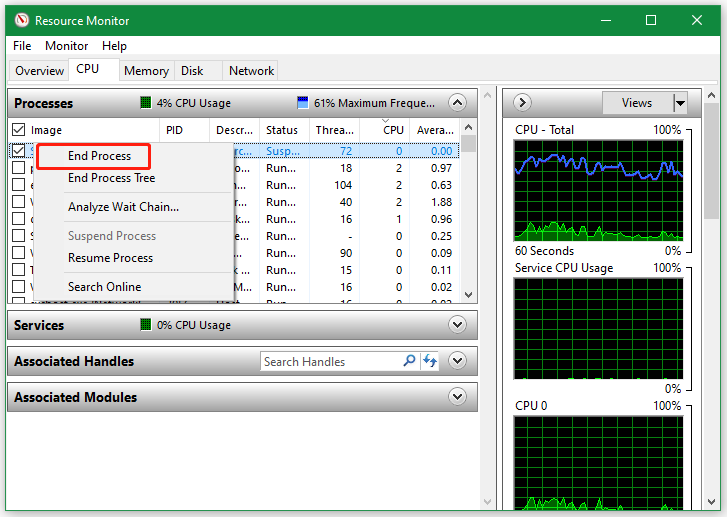Screen dimensions: 727x517
Task: Check the box in the row with 15 threads
Action: click(19, 269)
